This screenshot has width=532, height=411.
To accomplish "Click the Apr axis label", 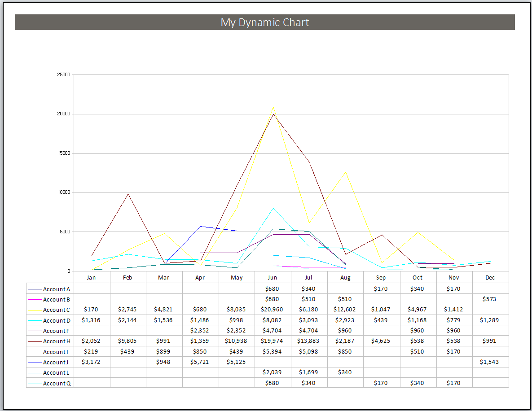I will pyautogui.click(x=200, y=278).
